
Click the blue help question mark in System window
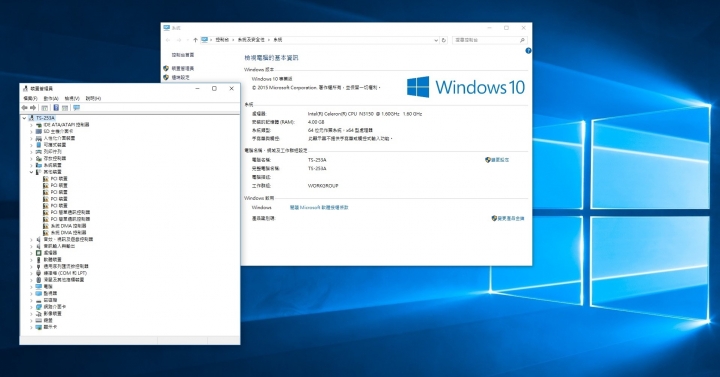pos(528,51)
